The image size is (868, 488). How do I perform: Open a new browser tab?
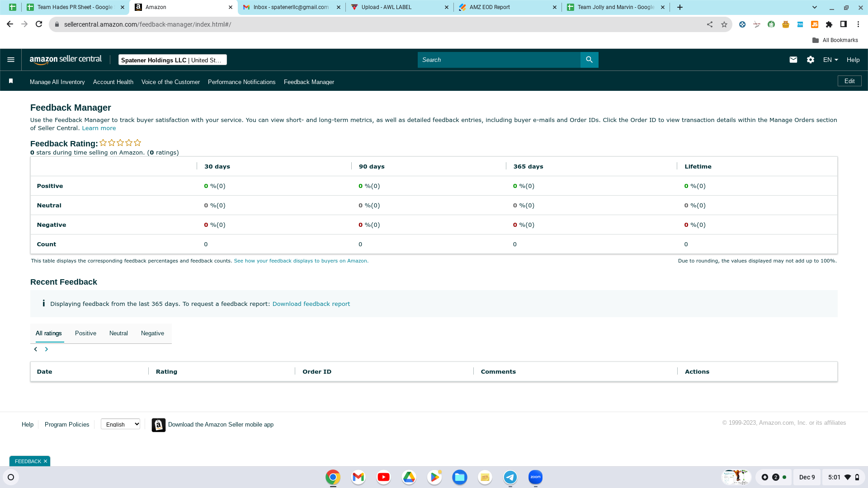(679, 7)
